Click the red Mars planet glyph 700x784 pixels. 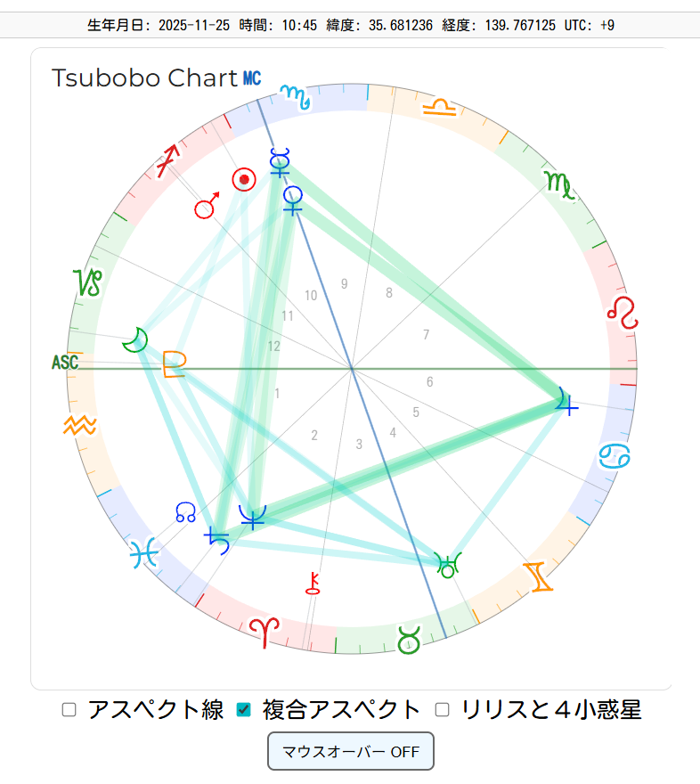point(207,207)
